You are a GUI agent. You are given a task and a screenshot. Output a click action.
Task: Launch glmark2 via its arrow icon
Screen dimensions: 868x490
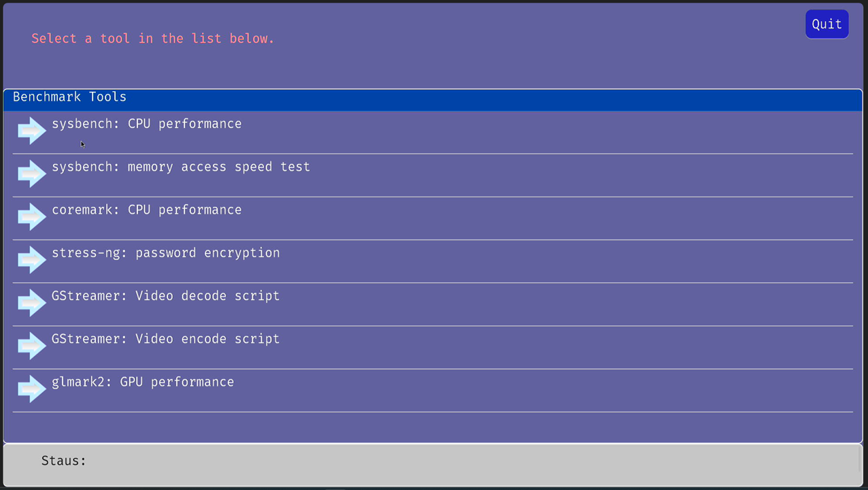(31, 389)
